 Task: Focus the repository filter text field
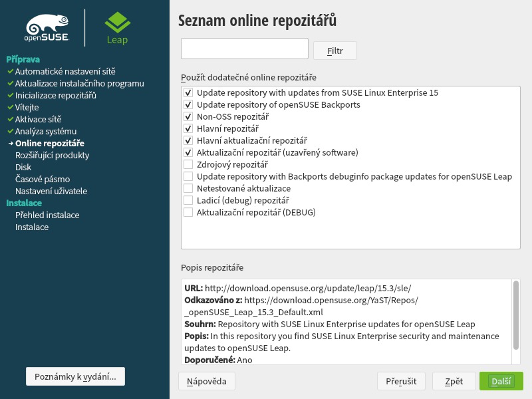click(x=245, y=49)
